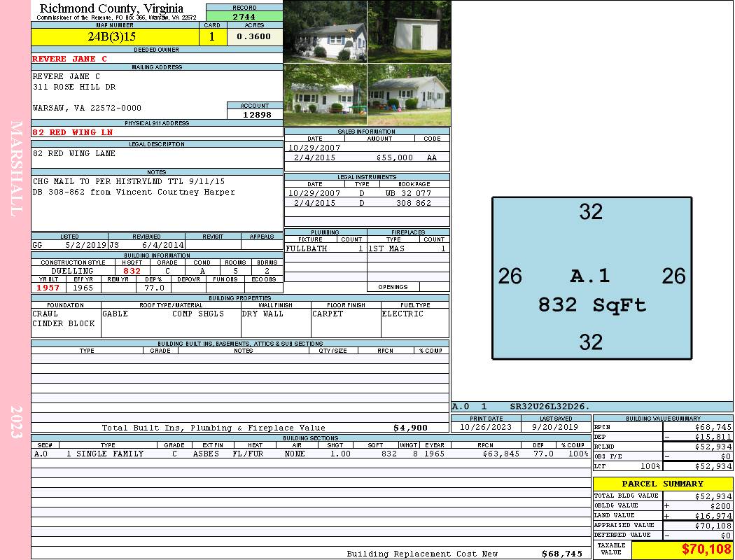
Task: Select the Building Replacement Cost New amount
Action: 562,554
